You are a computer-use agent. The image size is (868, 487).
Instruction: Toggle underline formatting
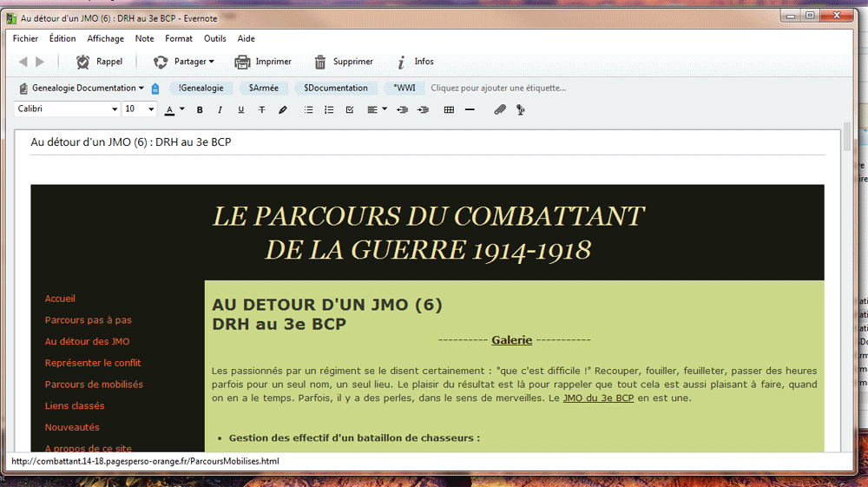click(240, 109)
